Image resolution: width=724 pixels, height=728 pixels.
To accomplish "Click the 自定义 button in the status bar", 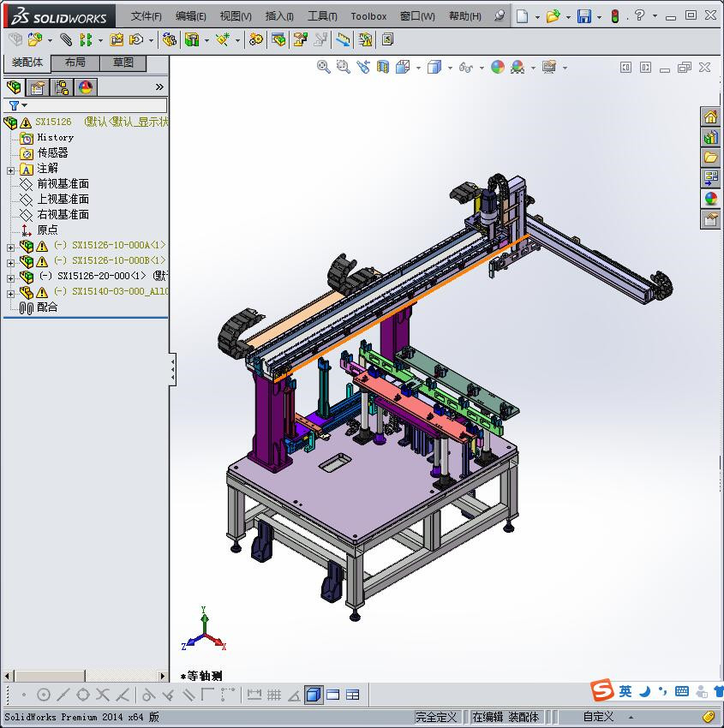I will click(x=597, y=717).
